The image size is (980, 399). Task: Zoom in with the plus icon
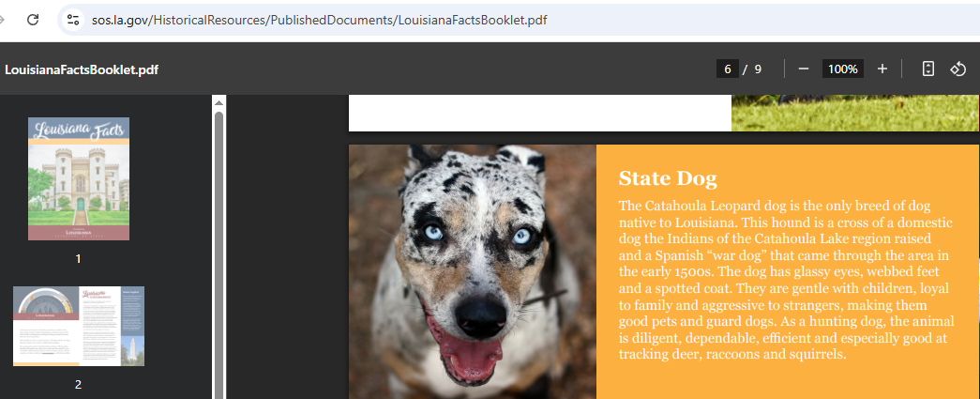point(882,69)
